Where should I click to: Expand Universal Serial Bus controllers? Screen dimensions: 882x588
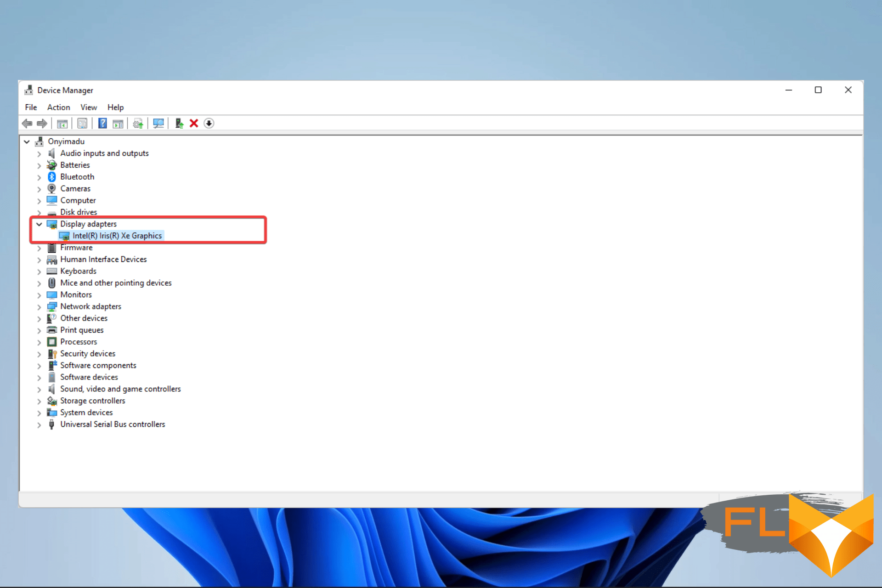tap(39, 425)
